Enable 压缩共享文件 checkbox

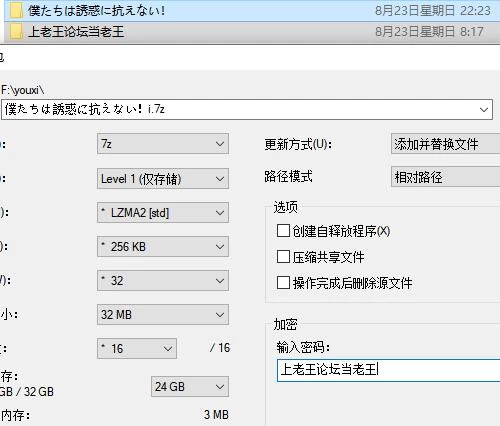[283, 257]
